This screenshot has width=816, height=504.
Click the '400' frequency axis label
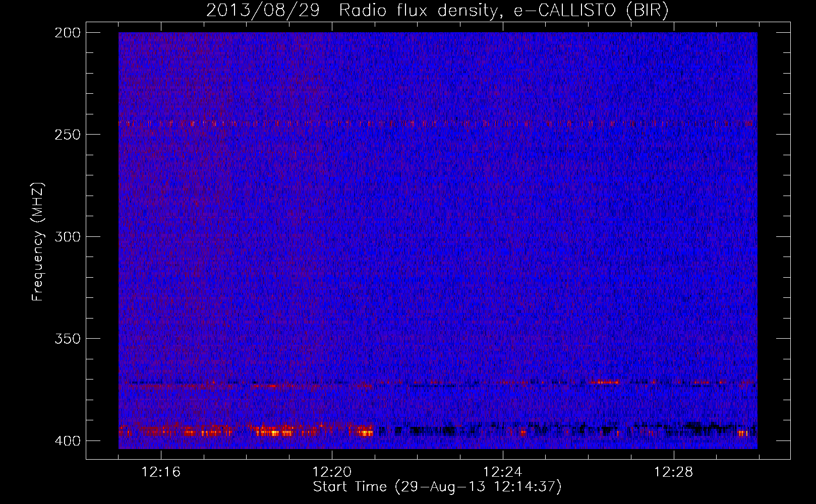point(67,441)
